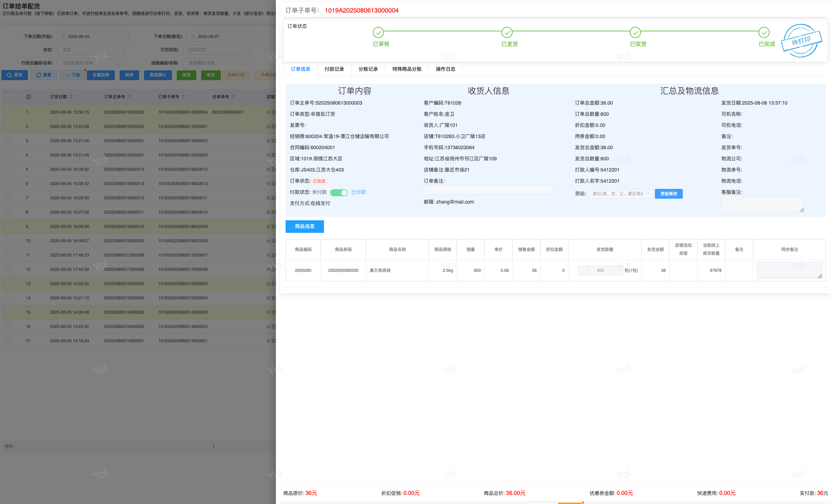Click the 已完成 checkmark step icon

point(764,33)
